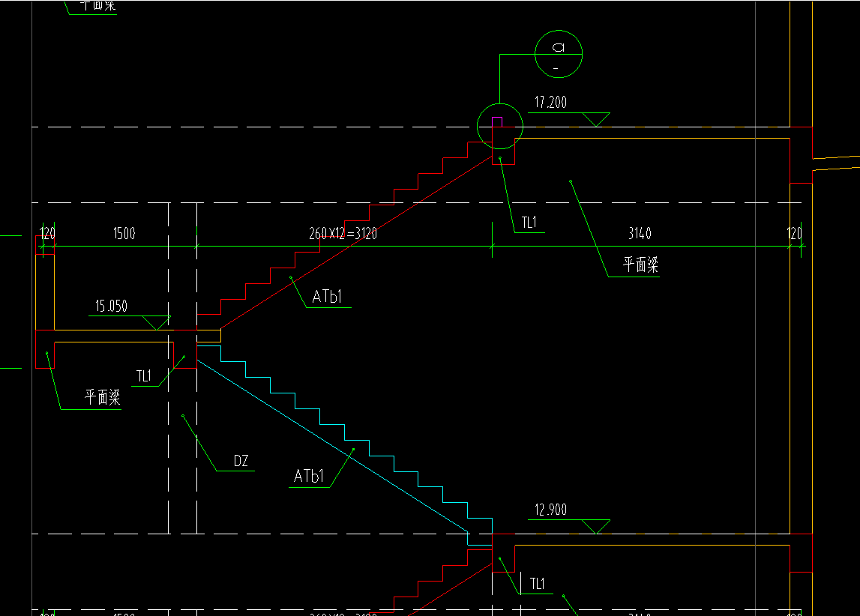Image resolution: width=860 pixels, height=616 pixels.
Task: Select the 17.200 elevation text
Action: 550,103
